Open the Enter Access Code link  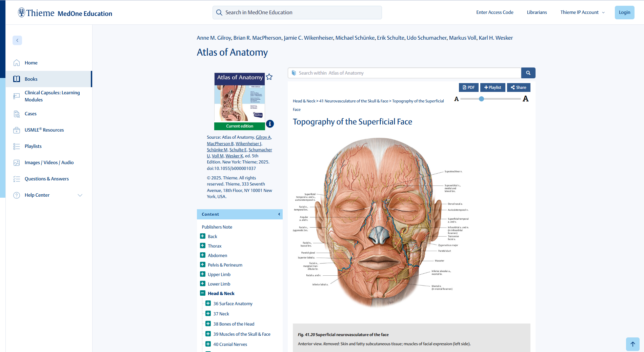pos(495,13)
